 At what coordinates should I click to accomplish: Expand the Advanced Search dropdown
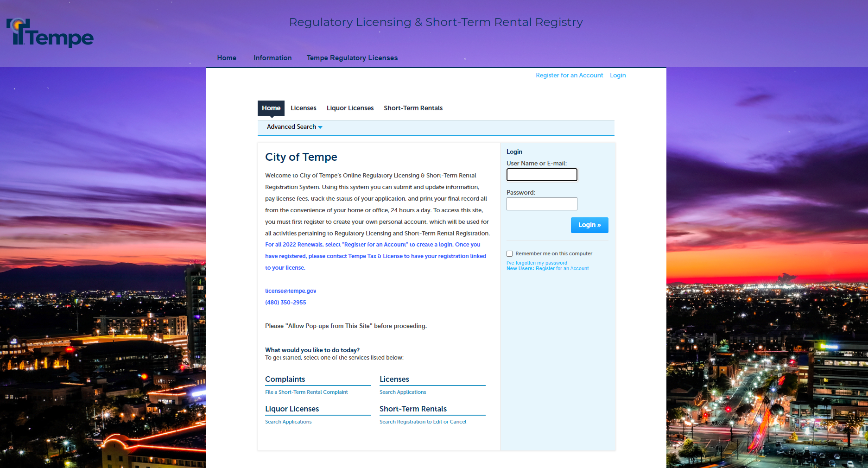pyautogui.click(x=295, y=126)
